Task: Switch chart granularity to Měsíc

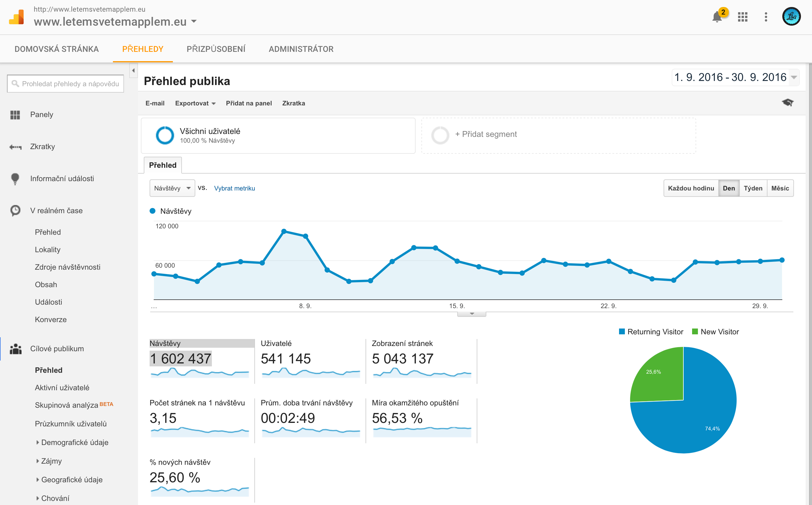Action: (x=780, y=188)
